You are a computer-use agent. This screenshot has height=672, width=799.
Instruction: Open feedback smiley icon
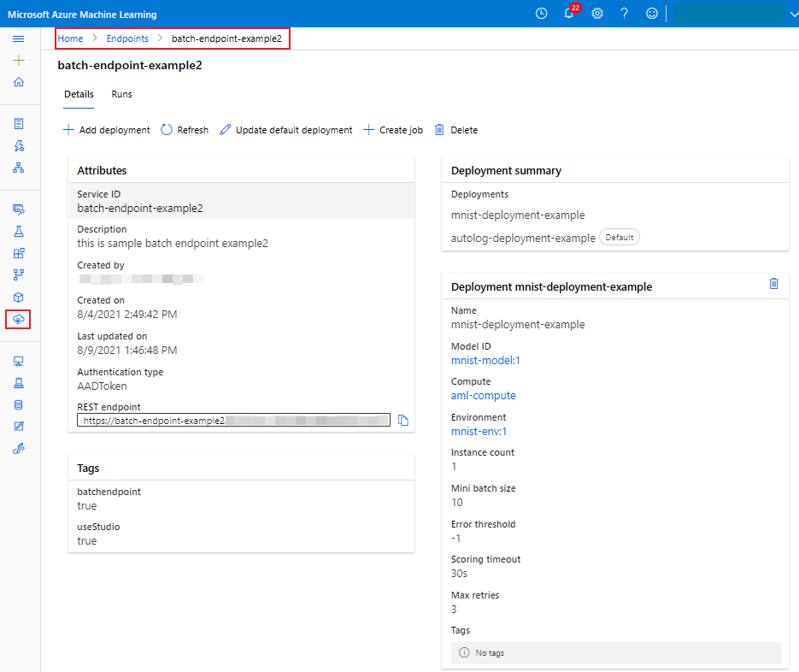coord(652,14)
